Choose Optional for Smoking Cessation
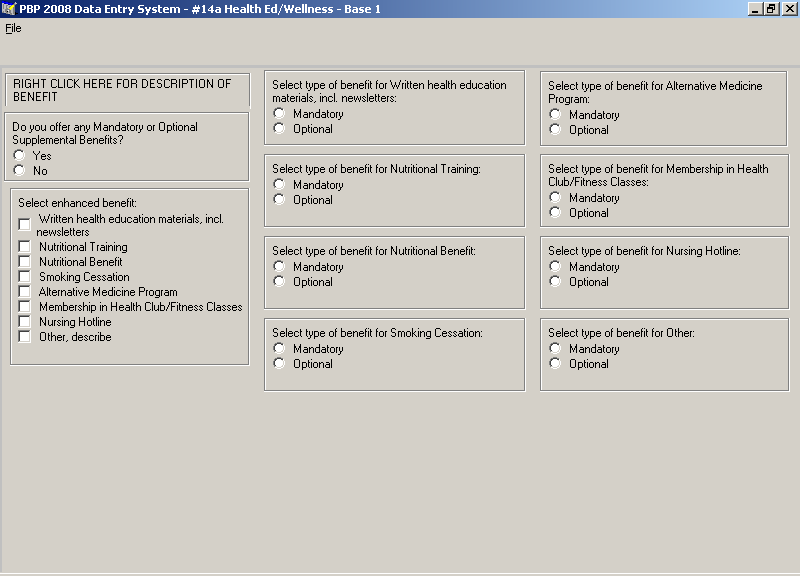800x576 pixels. [x=279, y=364]
